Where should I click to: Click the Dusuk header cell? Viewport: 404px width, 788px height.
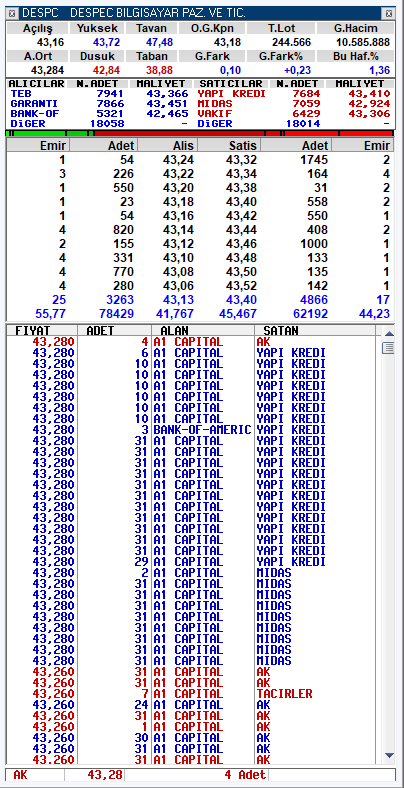(x=96, y=56)
